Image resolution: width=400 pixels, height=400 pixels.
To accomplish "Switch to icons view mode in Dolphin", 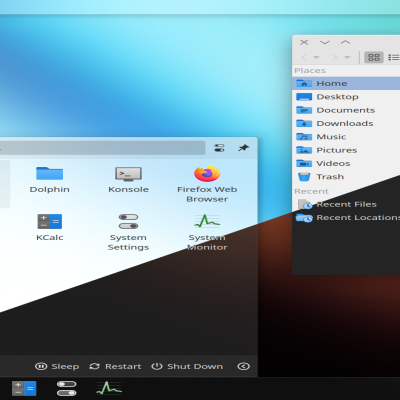I will pos(374,57).
